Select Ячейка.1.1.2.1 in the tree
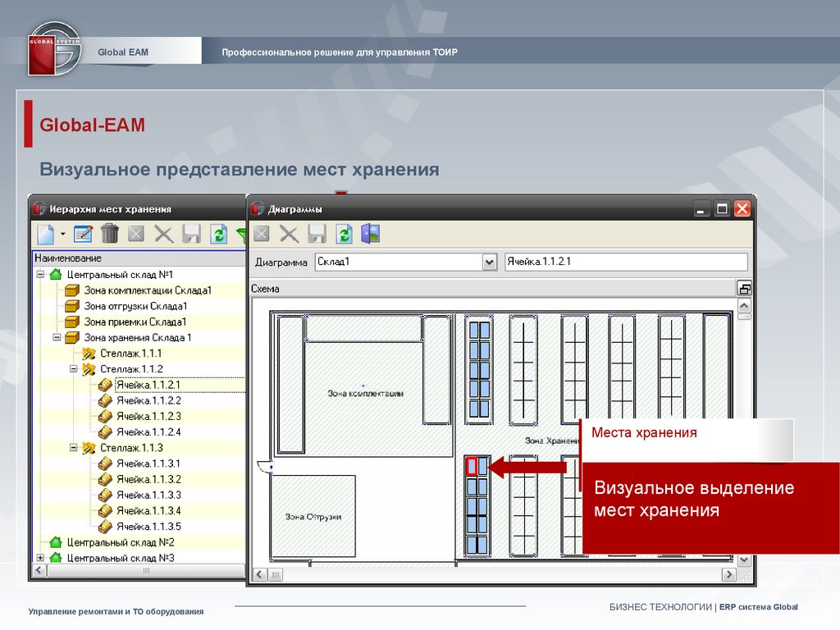This screenshot has width=840, height=630. pos(148,386)
